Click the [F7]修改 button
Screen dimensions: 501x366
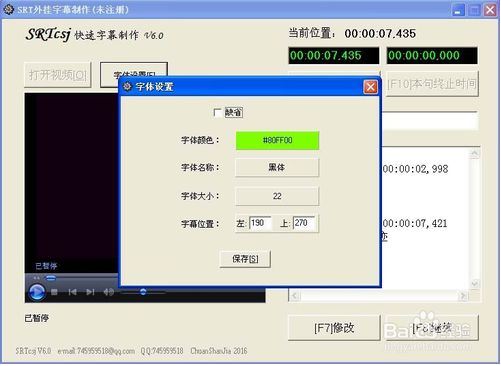[334, 328]
